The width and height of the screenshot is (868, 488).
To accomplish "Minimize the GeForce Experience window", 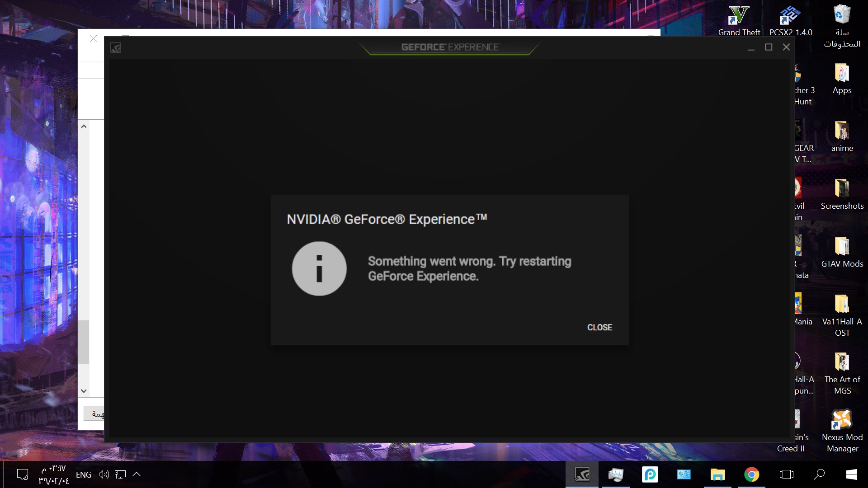I will coord(751,47).
